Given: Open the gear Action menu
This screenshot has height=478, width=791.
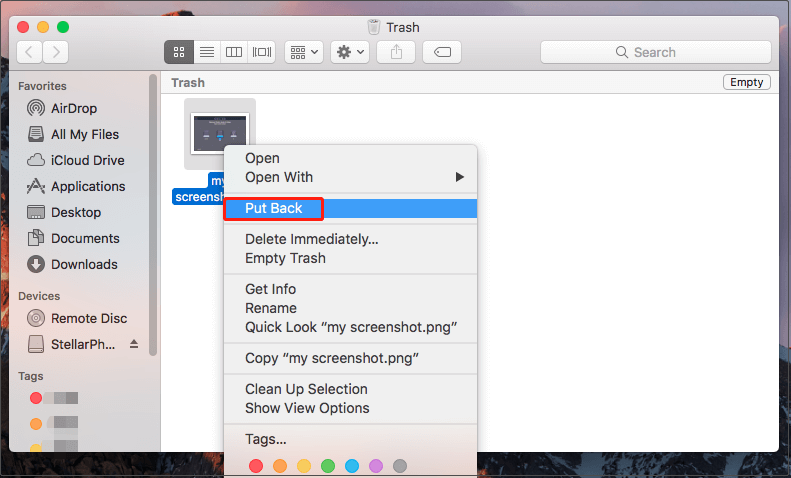Looking at the screenshot, I should [350, 52].
